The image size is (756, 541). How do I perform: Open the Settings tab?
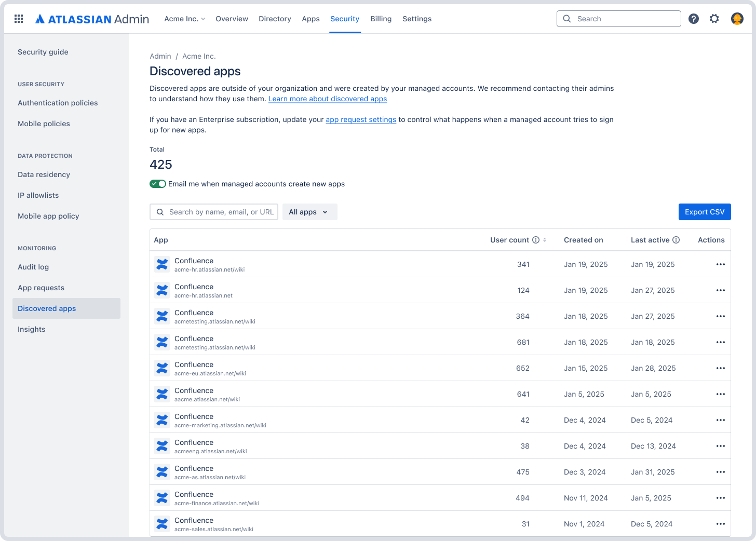tap(417, 19)
